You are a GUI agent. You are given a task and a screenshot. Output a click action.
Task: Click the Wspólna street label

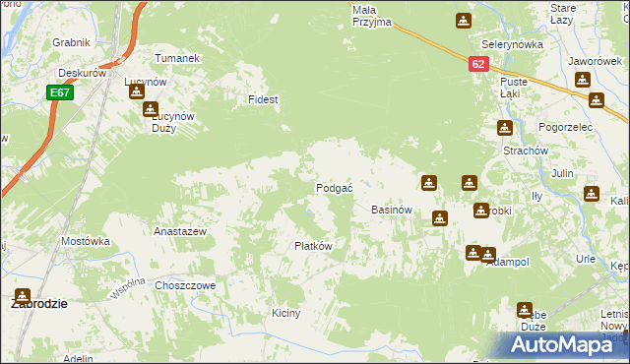click(x=128, y=288)
